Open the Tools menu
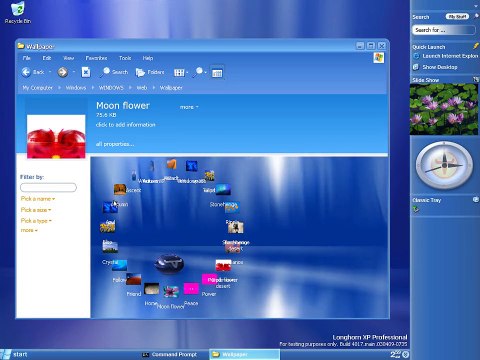 [125, 58]
